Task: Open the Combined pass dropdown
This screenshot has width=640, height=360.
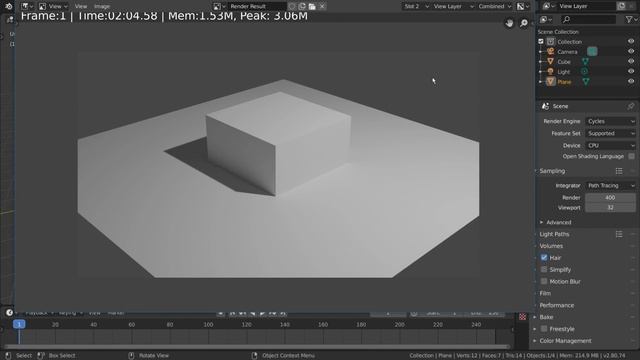Action: [495, 6]
